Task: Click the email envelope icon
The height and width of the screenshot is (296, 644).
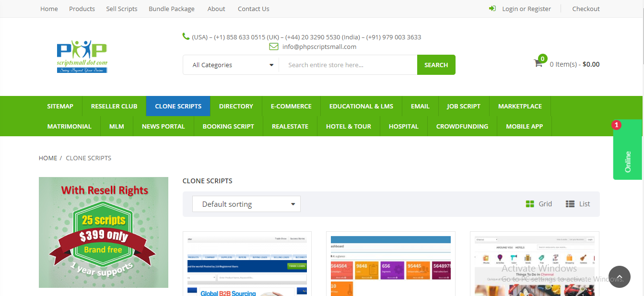Action: coord(273,46)
